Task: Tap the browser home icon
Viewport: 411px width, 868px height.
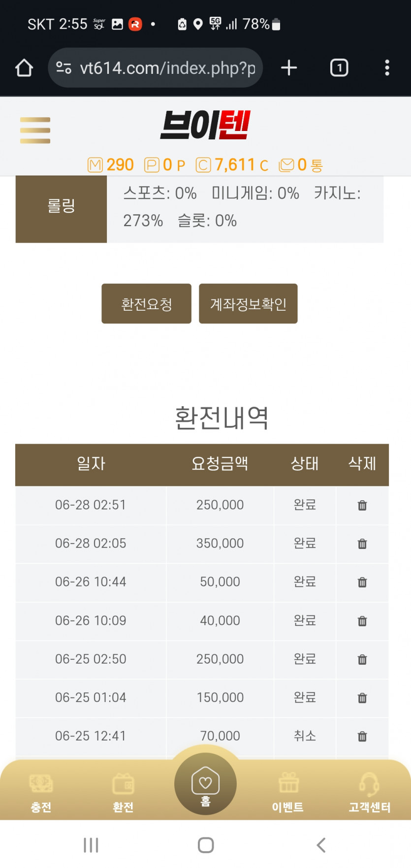Action: pyautogui.click(x=24, y=68)
